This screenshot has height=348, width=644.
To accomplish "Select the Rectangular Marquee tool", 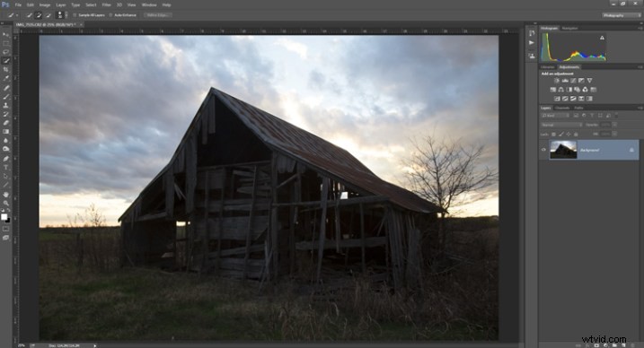I will click(x=5, y=43).
